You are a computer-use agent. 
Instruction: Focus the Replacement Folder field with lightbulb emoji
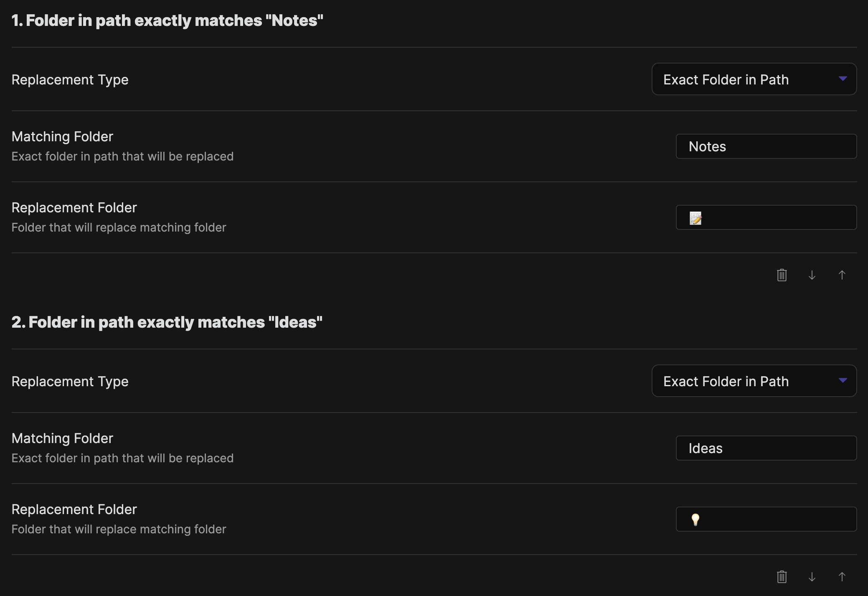point(766,520)
